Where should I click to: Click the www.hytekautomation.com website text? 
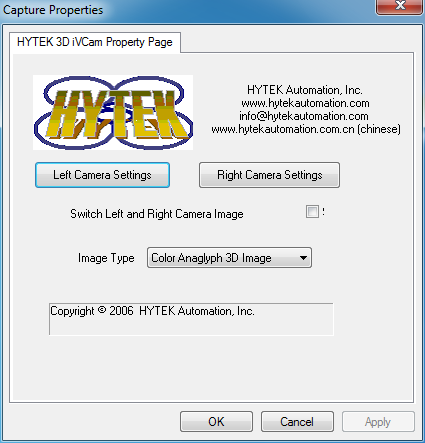click(x=305, y=103)
